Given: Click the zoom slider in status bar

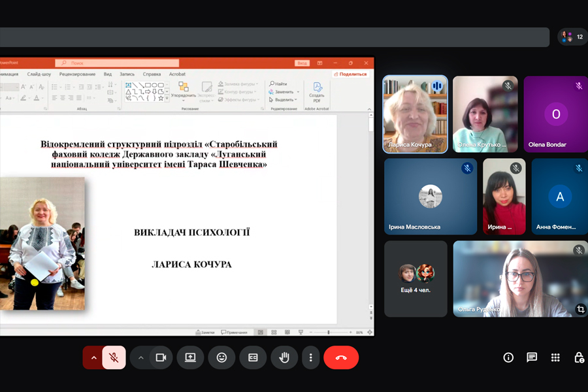Looking at the screenshot, I should point(331,333).
